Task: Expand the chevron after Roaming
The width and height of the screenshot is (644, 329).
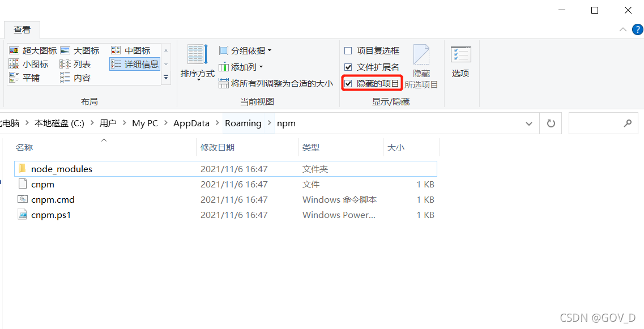Action: 269,123
